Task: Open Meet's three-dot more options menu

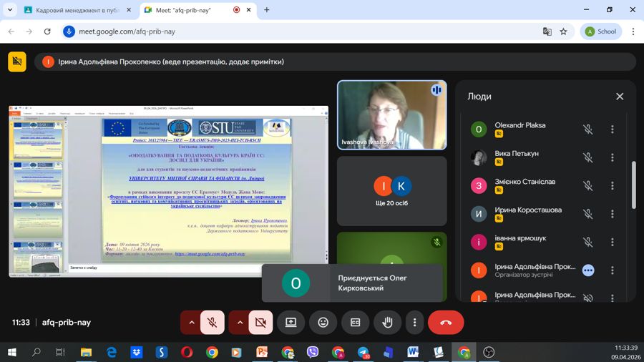Action: point(414,323)
